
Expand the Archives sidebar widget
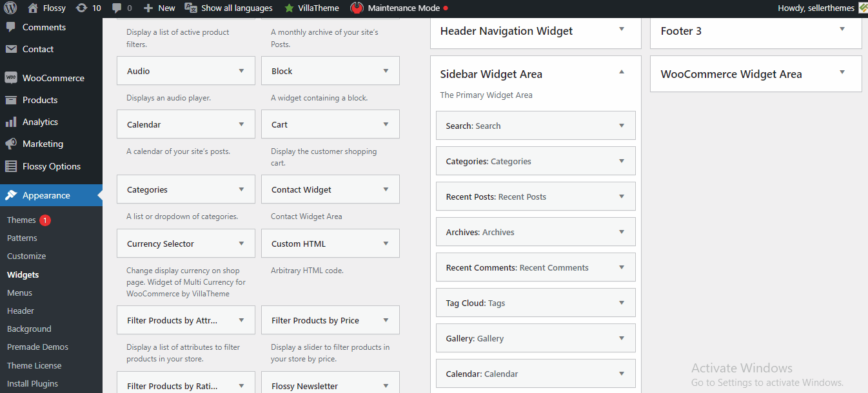[x=622, y=232]
